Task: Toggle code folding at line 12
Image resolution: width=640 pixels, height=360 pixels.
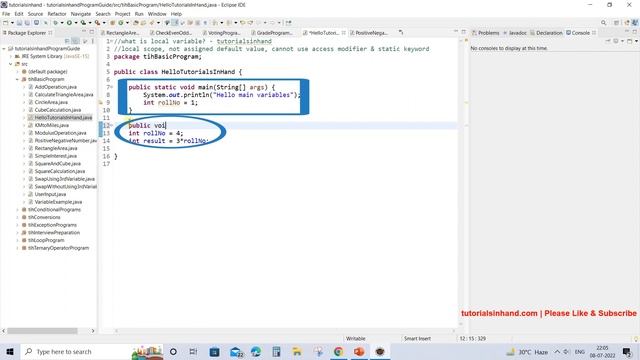Action: coord(111,125)
